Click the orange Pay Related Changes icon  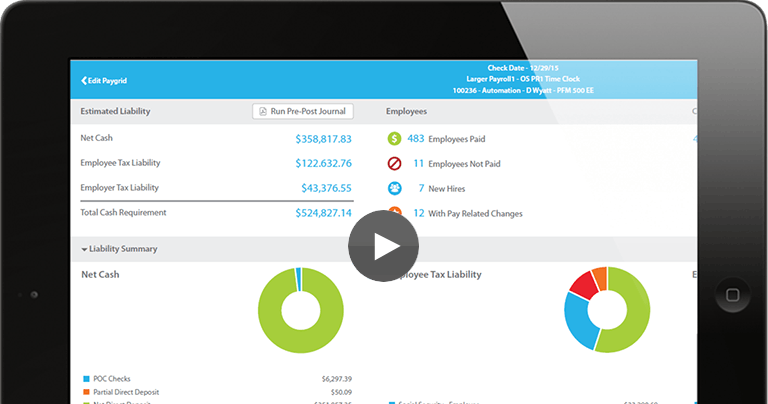pos(395,212)
